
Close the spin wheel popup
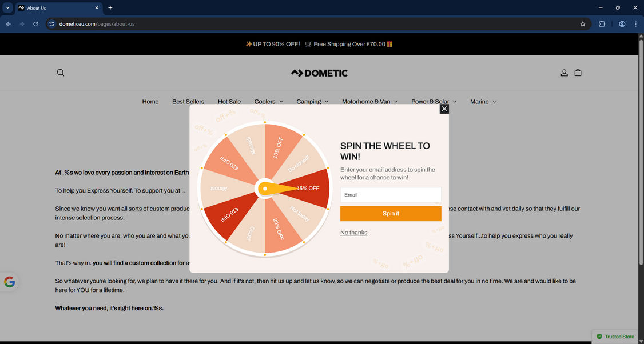pyautogui.click(x=444, y=109)
